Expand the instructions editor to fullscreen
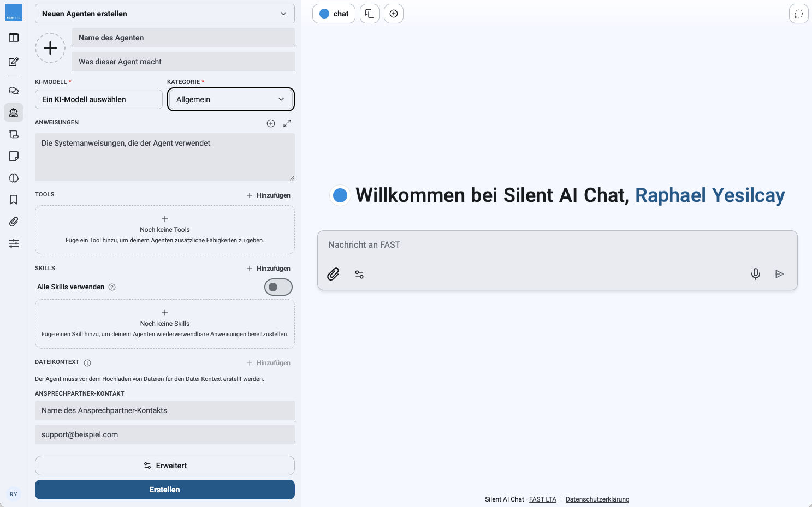812x507 pixels. click(287, 123)
